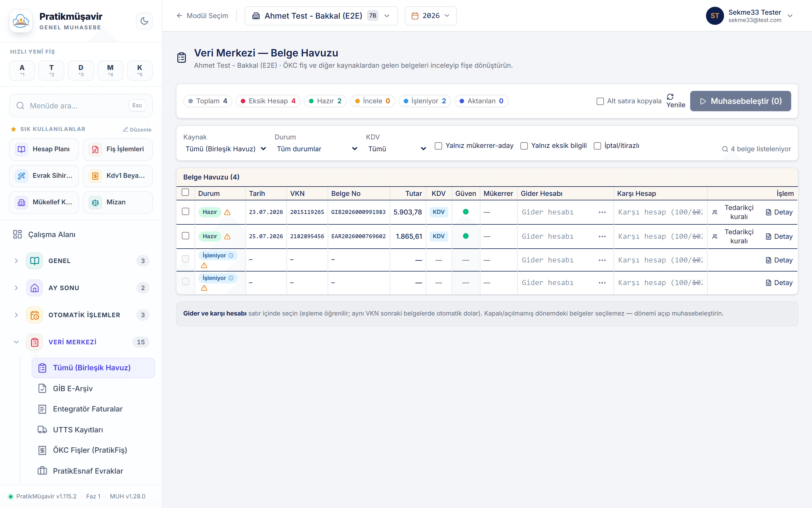Check Yalnız mükerrer-aday filter
The width and height of the screenshot is (812, 508).
click(x=438, y=145)
